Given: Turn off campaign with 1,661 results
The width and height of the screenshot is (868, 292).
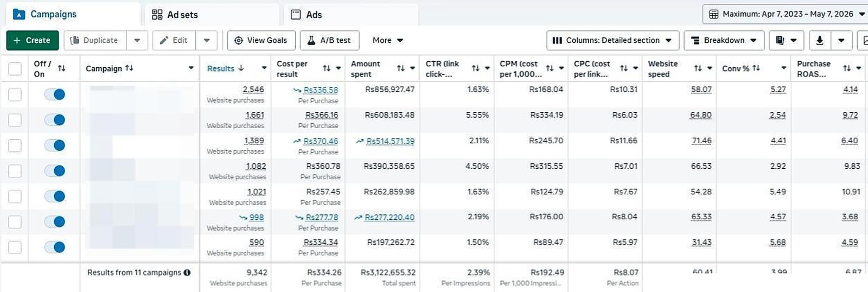Looking at the screenshot, I should [x=55, y=120].
